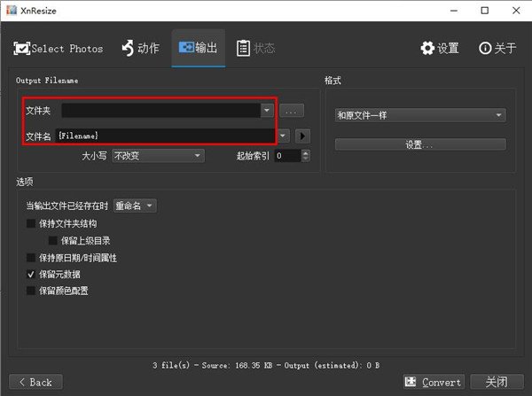Open the 重命名 existing-file dropdown
The width and height of the screenshot is (532, 396).
click(135, 206)
